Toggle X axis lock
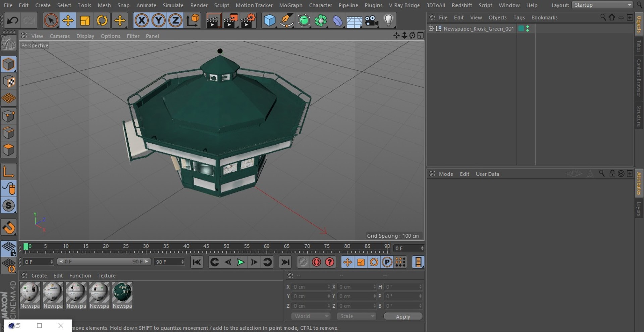 [142, 21]
